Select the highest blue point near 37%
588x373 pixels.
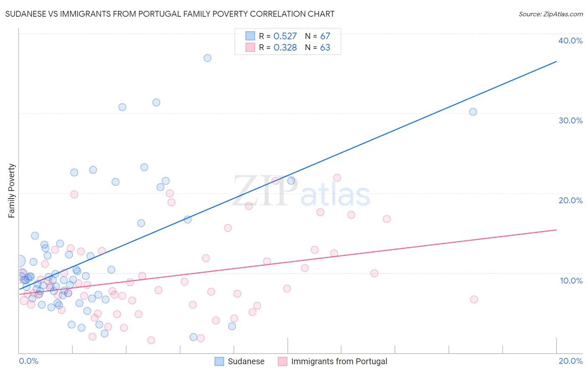click(207, 58)
